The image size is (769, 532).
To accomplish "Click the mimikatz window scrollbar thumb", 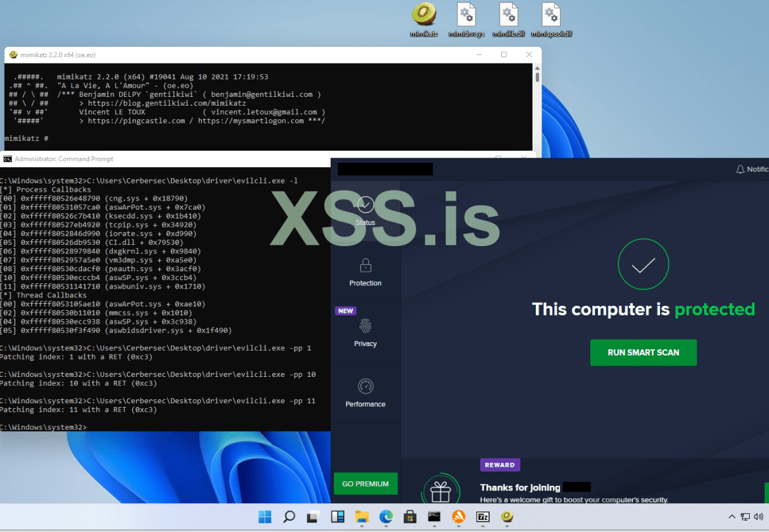I will pos(537,78).
